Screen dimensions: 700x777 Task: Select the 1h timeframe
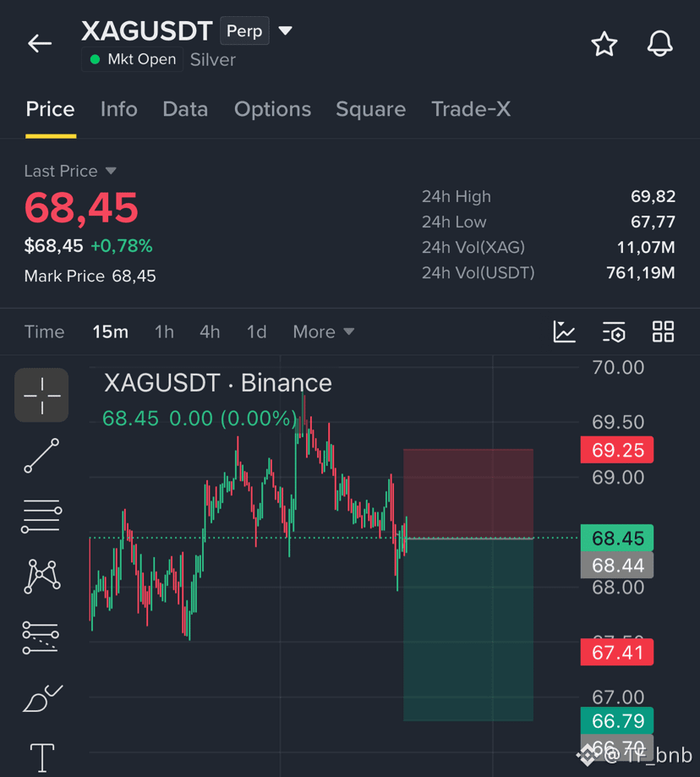point(165,331)
